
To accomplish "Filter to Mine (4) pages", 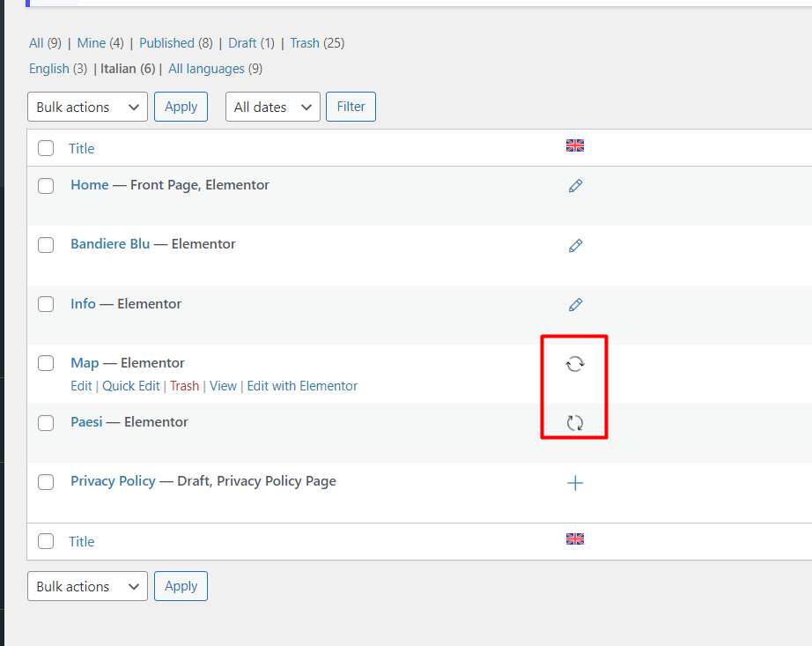I will [x=100, y=43].
